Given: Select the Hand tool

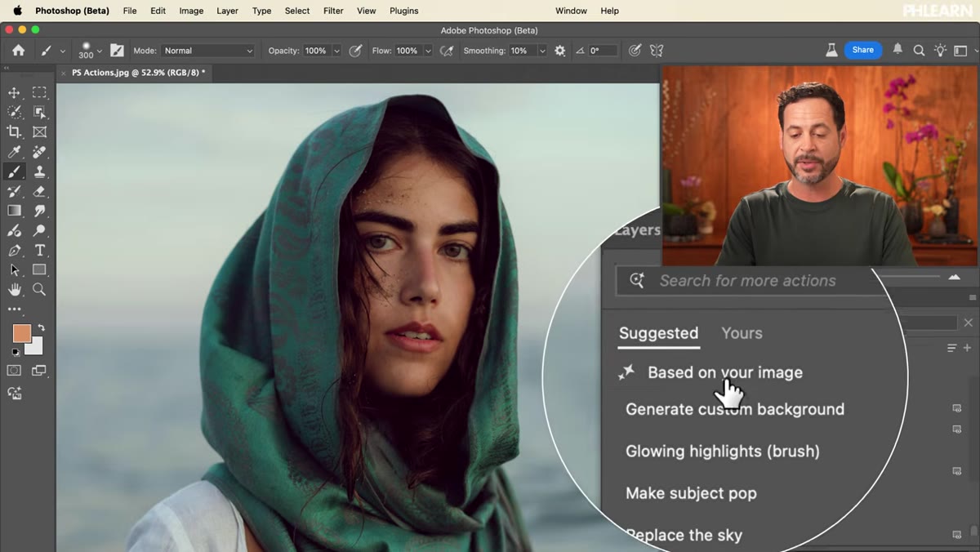Looking at the screenshot, I should tap(14, 290).
